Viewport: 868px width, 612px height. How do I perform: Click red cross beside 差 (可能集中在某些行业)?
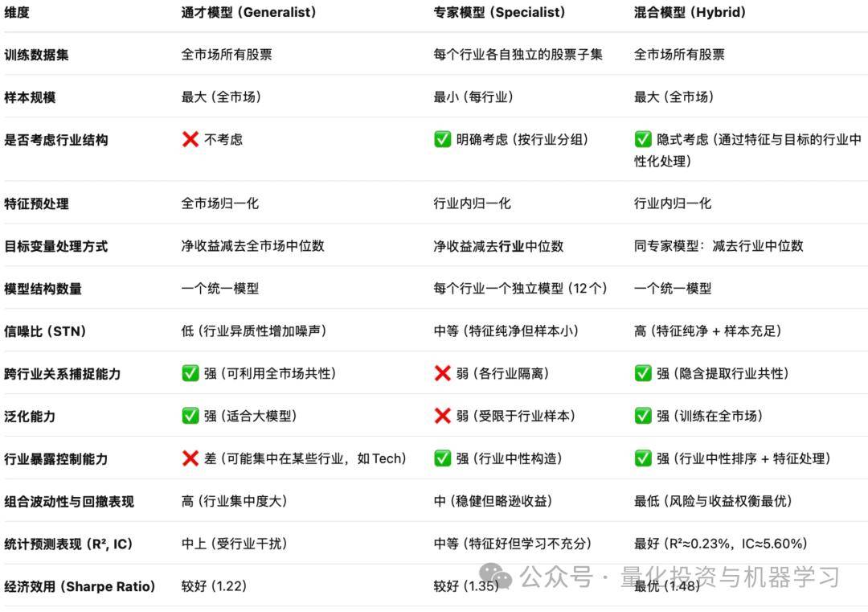190,458
